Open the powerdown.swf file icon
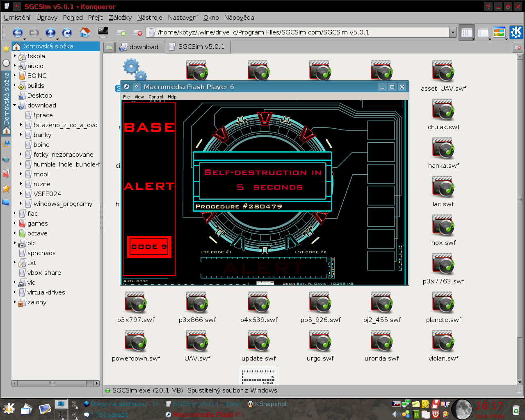 tap(136, 342)
